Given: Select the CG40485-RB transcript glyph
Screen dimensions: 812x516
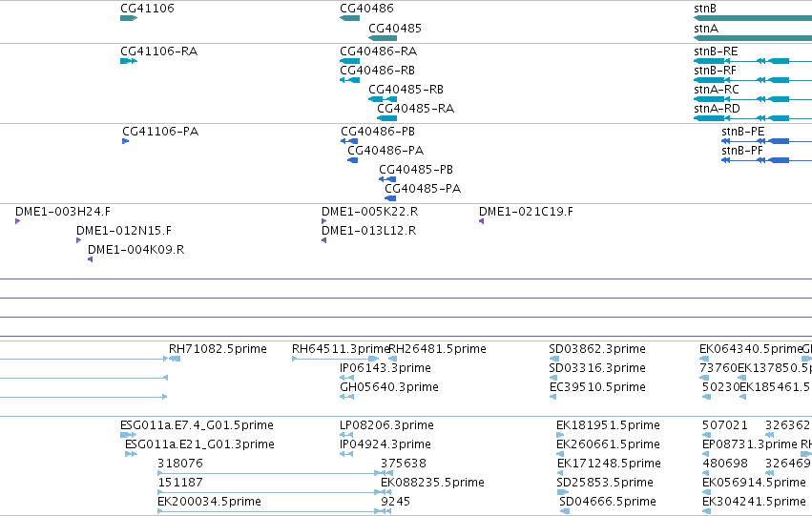Looking at the screenshot, I should click(x=383, y=99).
